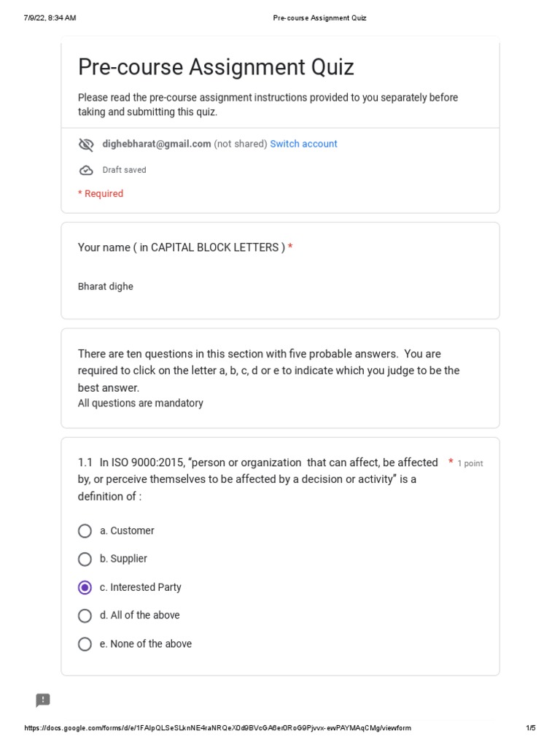Click the crossed-out eye icon beside the email
Viewport: 560px width, 747px height.
tap(86, 144)
